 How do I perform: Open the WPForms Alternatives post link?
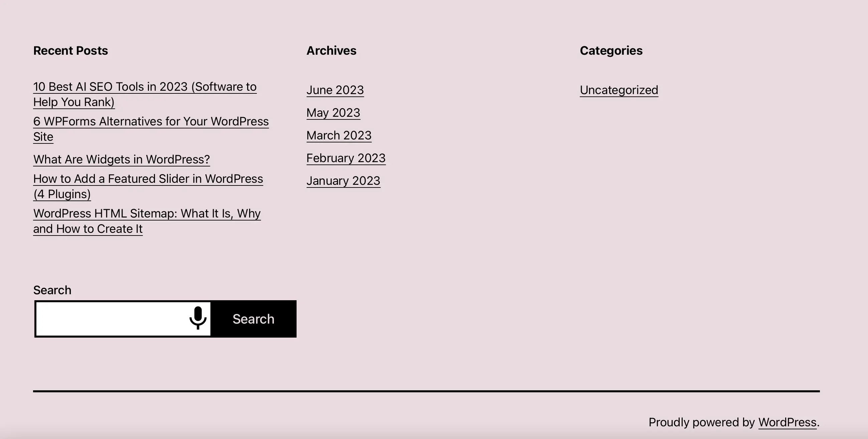point(151,129)
